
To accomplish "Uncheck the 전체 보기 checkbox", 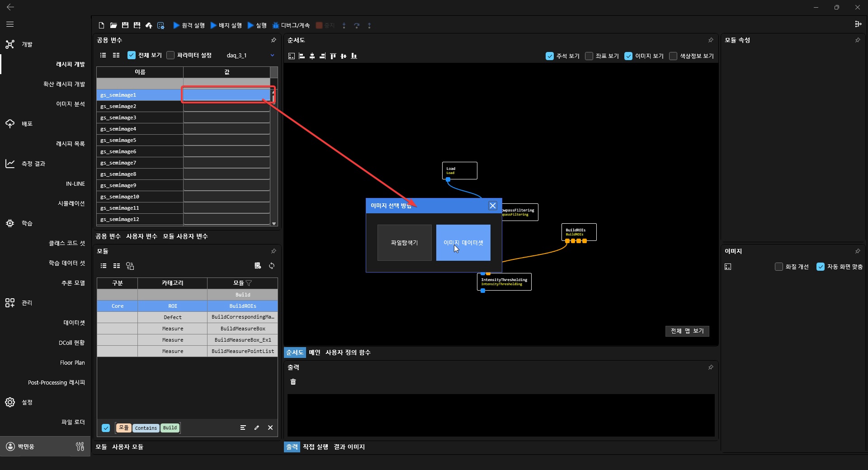I will (x=132, y=55).
